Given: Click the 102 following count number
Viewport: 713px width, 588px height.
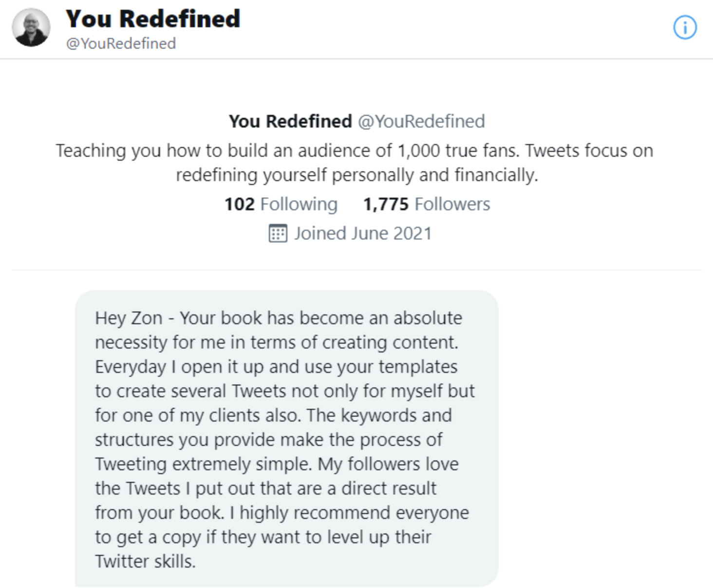Looking at the screenshot, I should point(239,204).
